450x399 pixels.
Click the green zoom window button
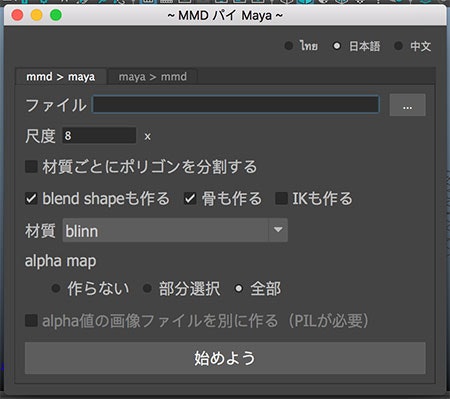click(56, 15)
